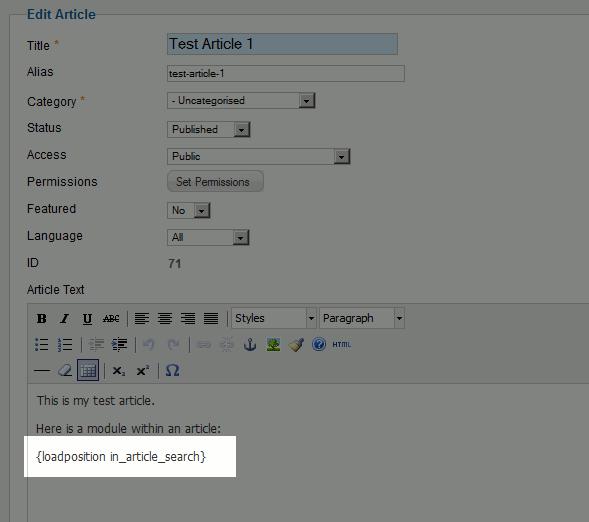The width and height of the screenshot is (589, 522).
Task: Click the undo arrow icon
Action: [149, 344]
